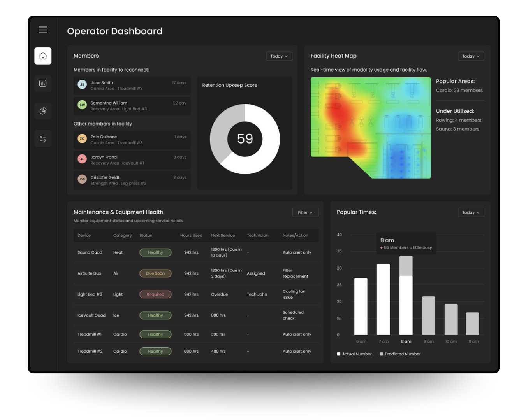Click the Required badge for Light Bed #3
Image resolution: width=526 pixels, height=420 pixels.
coord(155,294)
